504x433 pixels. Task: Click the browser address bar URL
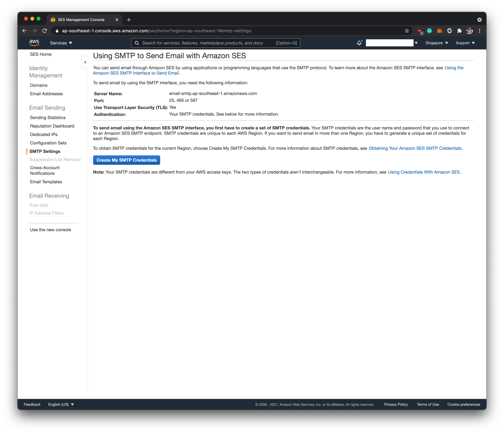point(157,31)
